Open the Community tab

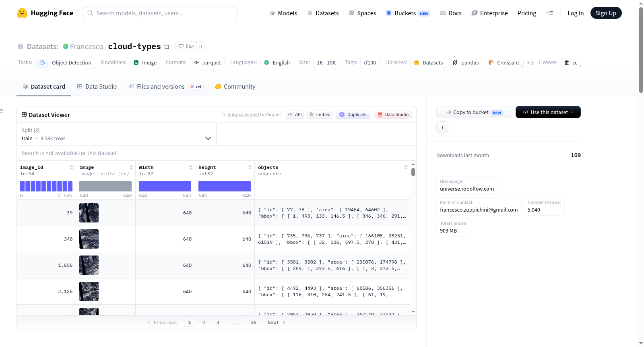[x=235, y=87]
